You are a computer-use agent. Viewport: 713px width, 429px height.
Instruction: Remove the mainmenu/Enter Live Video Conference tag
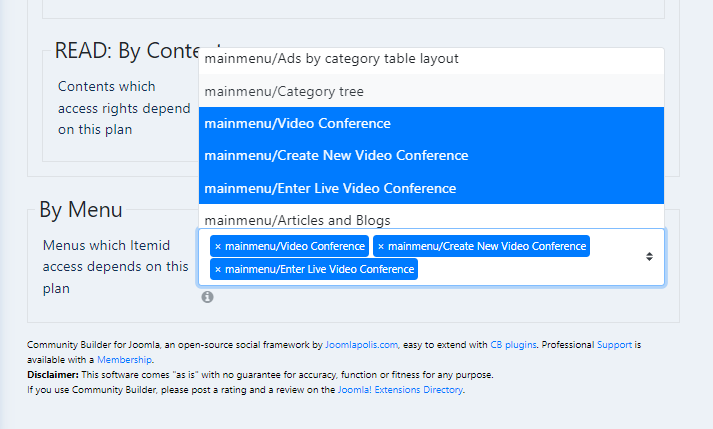click(218, 269)
